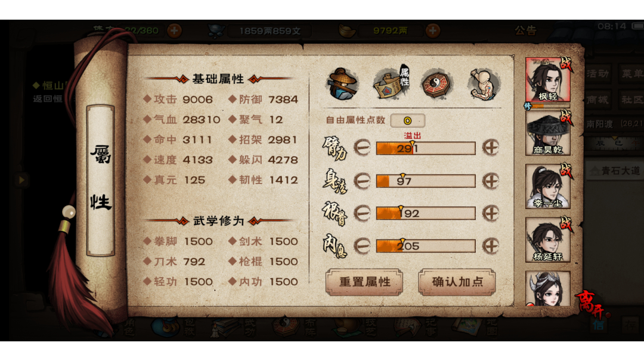
Task: Select character 杨延轩 portrait
Action: (548, 240)
